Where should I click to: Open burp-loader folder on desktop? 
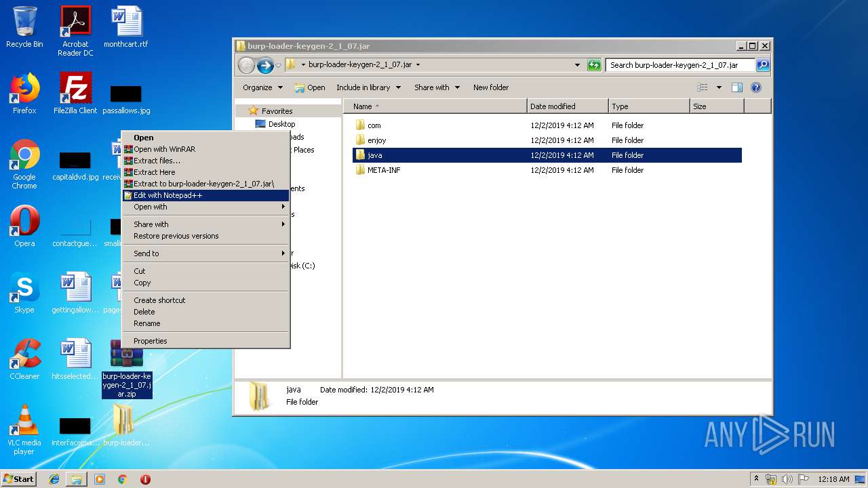126,426
